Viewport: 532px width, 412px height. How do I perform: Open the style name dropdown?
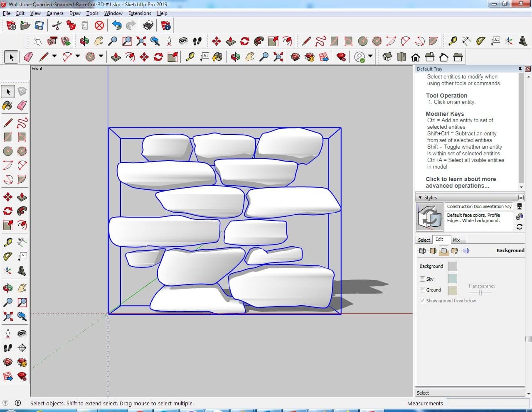(479, 206)
